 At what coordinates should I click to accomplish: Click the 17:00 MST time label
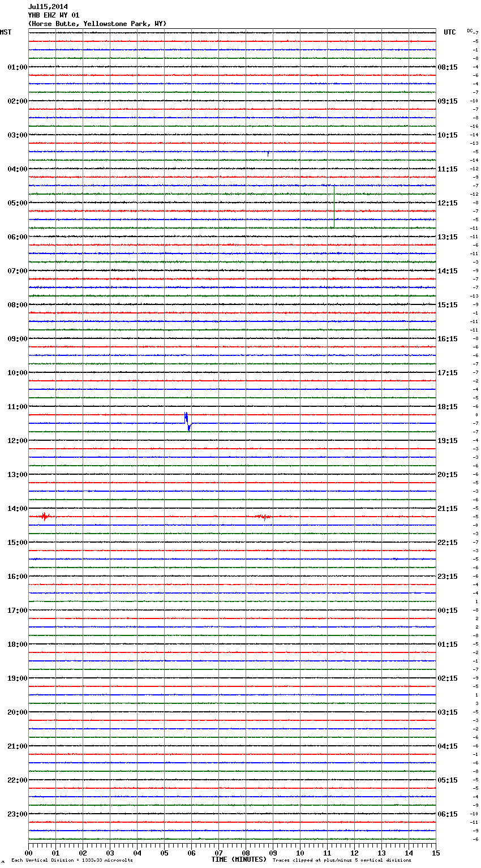(x=18, y=611)
